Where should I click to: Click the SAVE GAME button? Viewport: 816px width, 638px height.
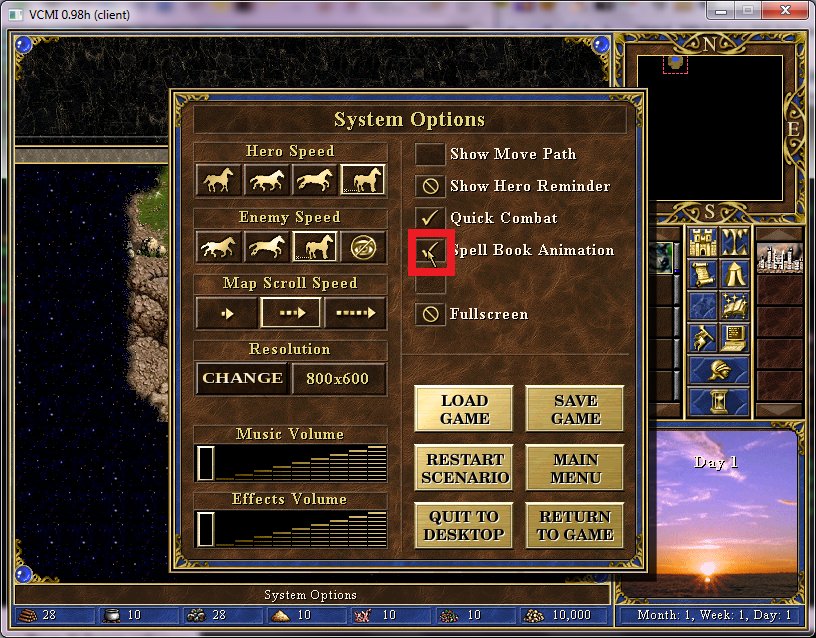[x=575, y=409]
